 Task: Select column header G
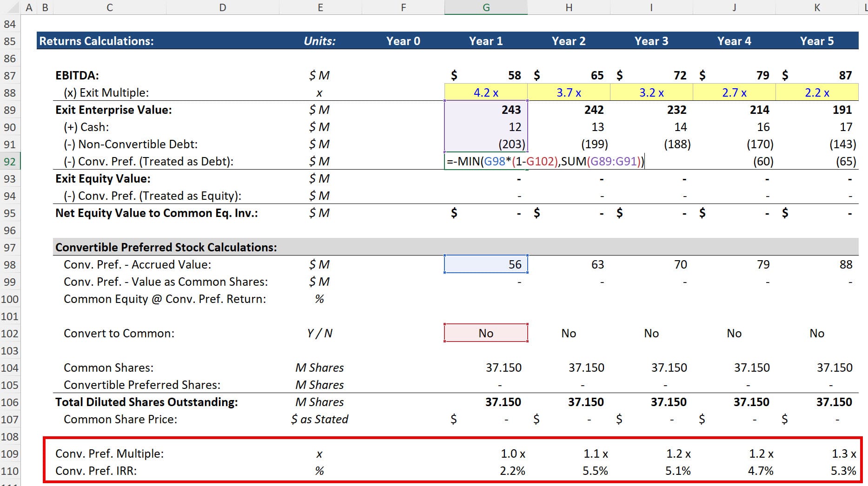486,7
